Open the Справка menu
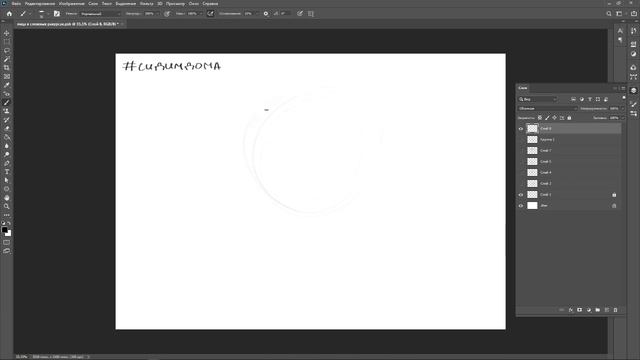The height and width of the screenshot is (360, 640). (210, 4)
